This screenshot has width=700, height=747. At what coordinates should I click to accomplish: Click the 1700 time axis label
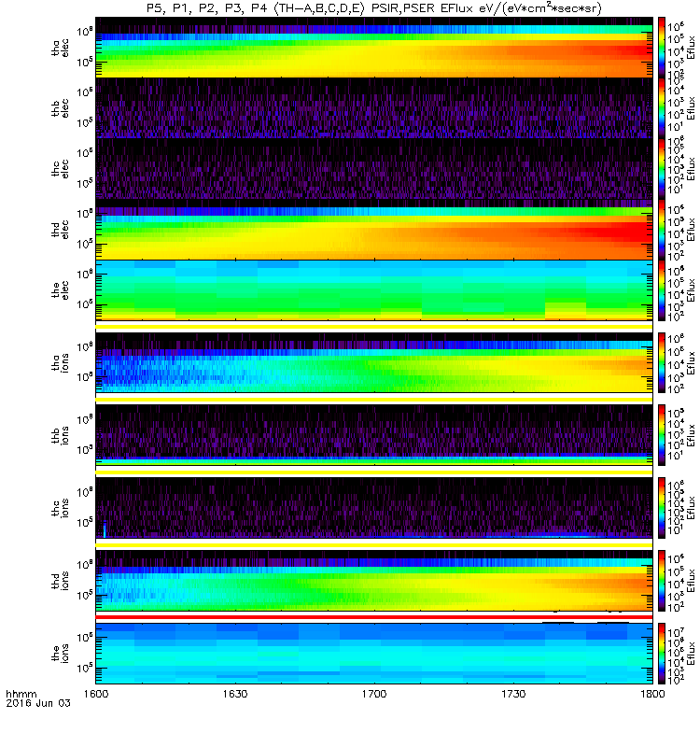tap(374, 694)
